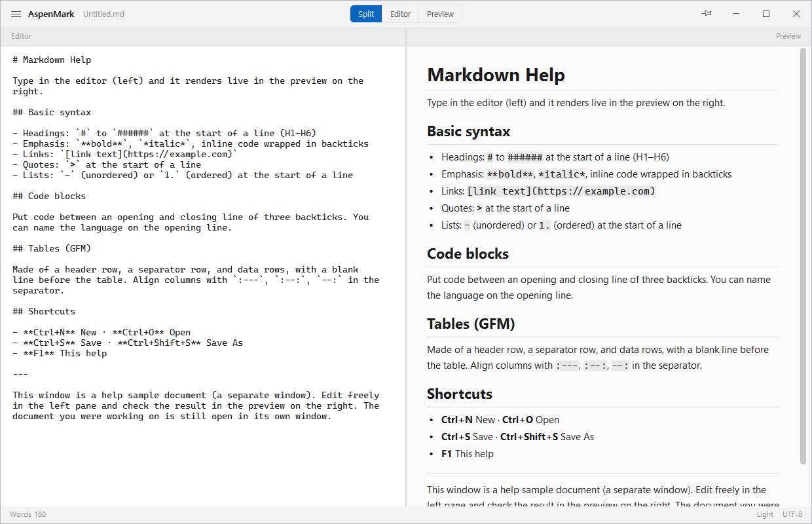Click the pin window icon
Screen dimensions: 812x524
706,14
